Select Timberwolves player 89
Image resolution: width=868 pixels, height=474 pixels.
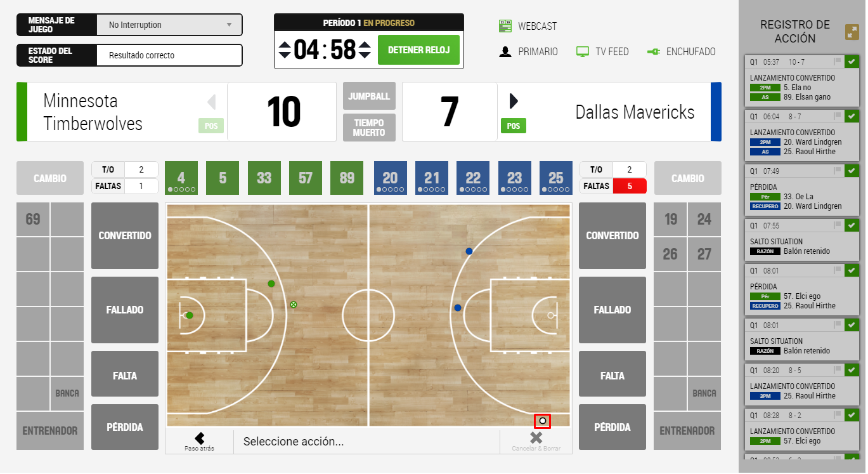pyautogui.click(x=347, y=178)
